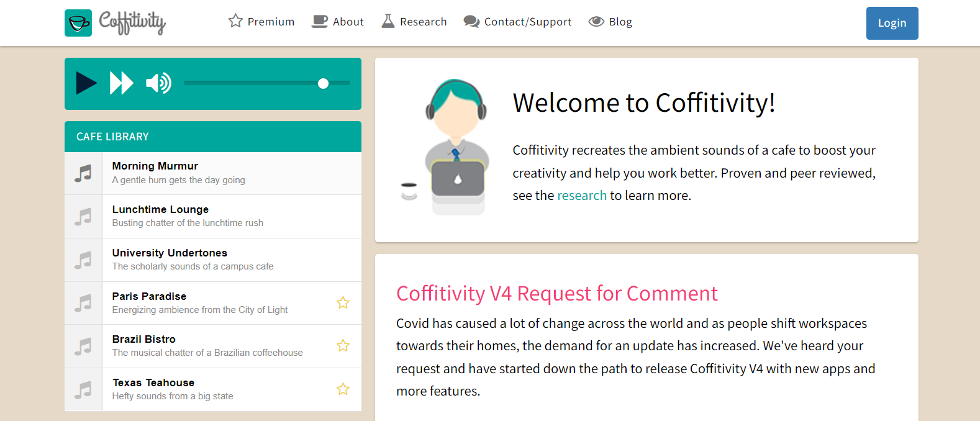The image size is (980, 421).
Task: Click the premium star on Paris Paradise
Action: 343,303
